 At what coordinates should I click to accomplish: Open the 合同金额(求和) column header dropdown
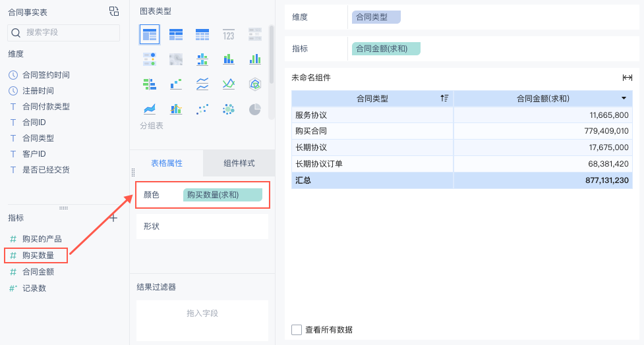pyautogui.click(x=624, y=98)
